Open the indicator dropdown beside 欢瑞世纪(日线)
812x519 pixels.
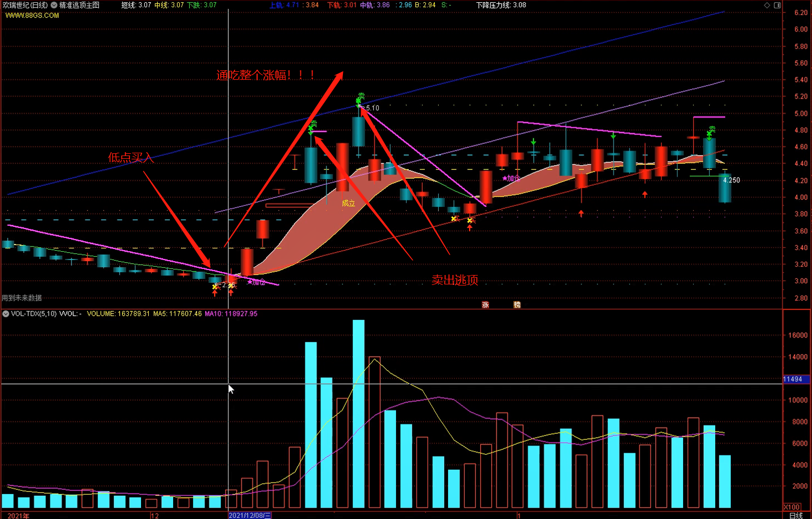54,5
